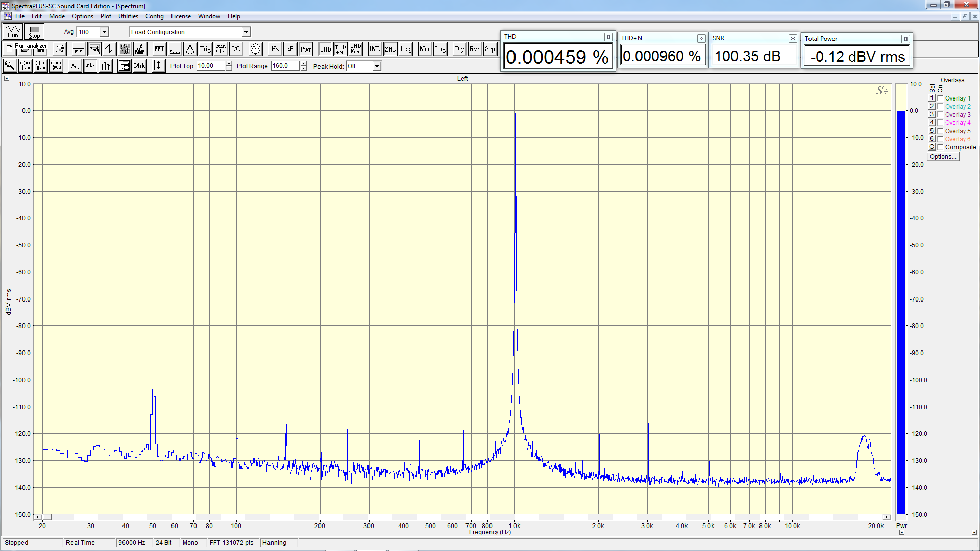Click the Run analyzer button

click(13, 32)
